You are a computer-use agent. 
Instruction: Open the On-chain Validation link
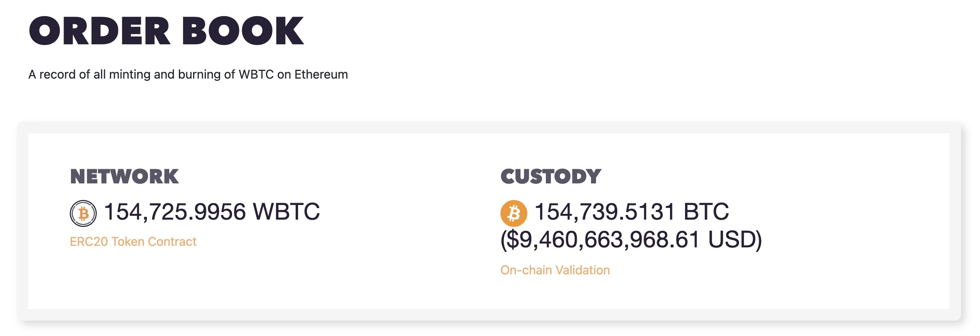[x=555, y=270]
